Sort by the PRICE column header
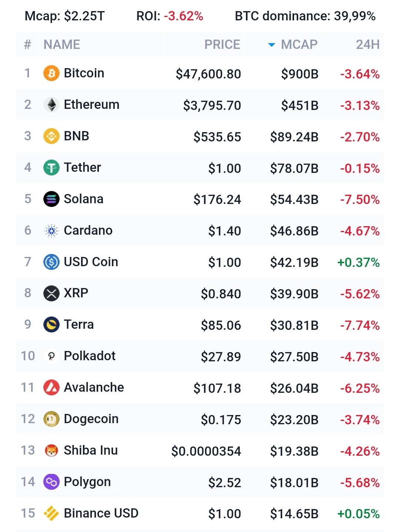400x532 pixels. (222, 44)
